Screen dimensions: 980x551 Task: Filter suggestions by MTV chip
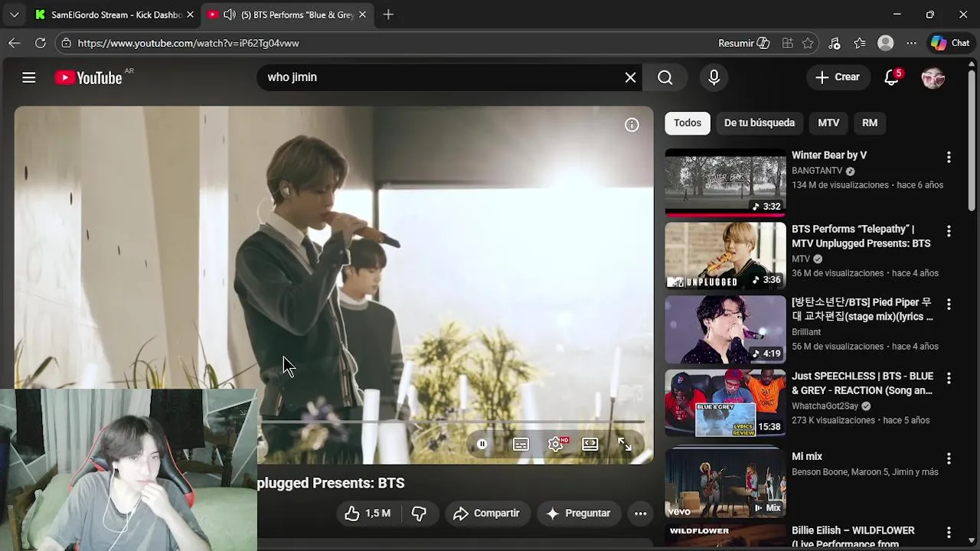point(828,123)
